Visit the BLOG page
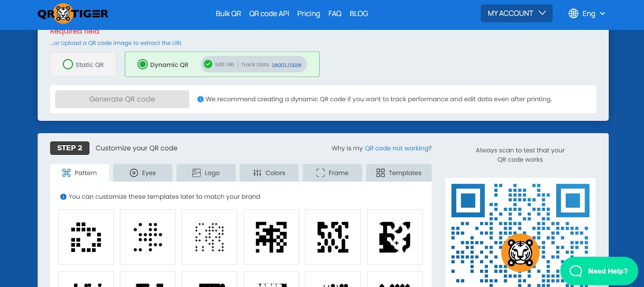Screen dimensions: 644x287 point(359,14)
